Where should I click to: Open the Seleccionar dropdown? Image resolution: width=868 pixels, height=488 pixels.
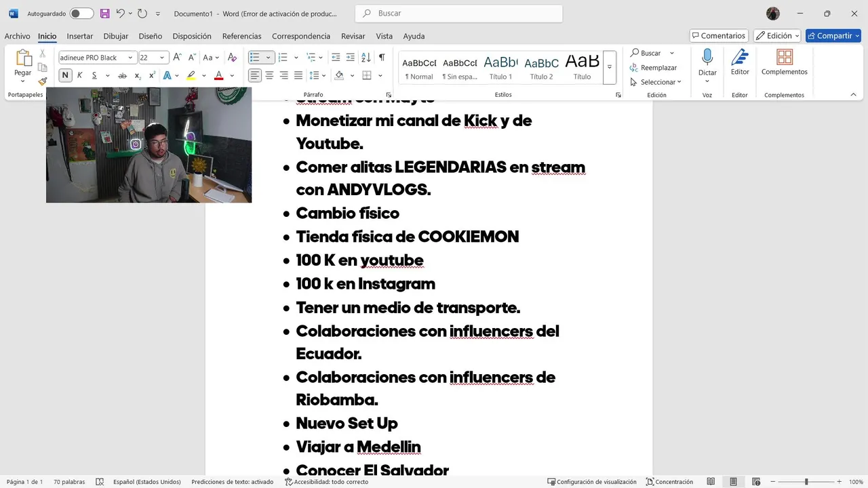tap(655, 82)
